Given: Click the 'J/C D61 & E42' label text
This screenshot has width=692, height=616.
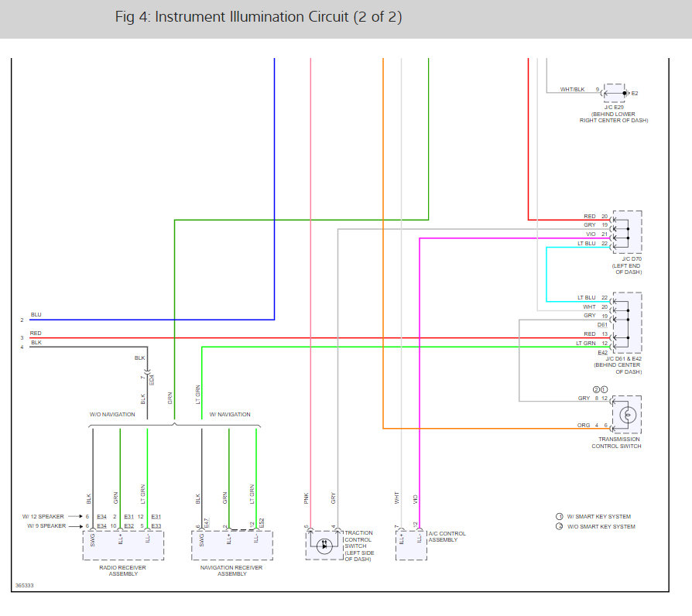Looking at the screenshot, I should click(624, 359).
